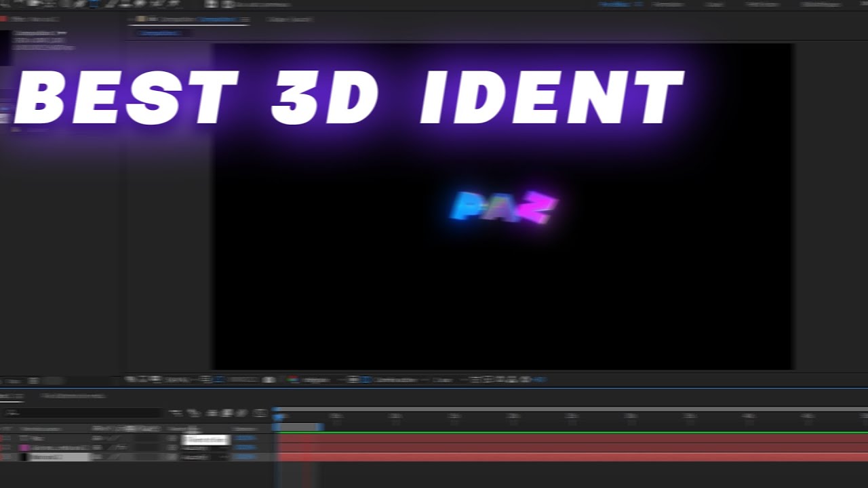The height and width of the screenshot is (488, 868).
Task: Open the Layer (none) viewer tab
Action: [290, 20]
